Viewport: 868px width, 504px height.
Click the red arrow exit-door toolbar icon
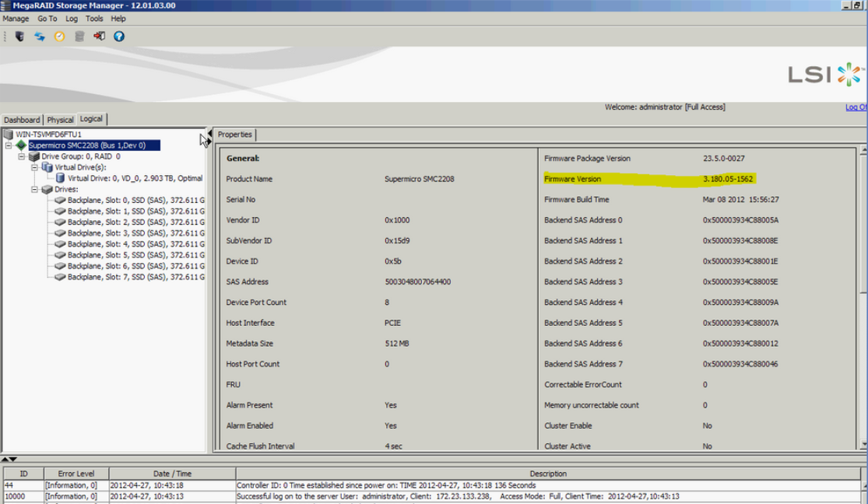click(x=99, y=36)
